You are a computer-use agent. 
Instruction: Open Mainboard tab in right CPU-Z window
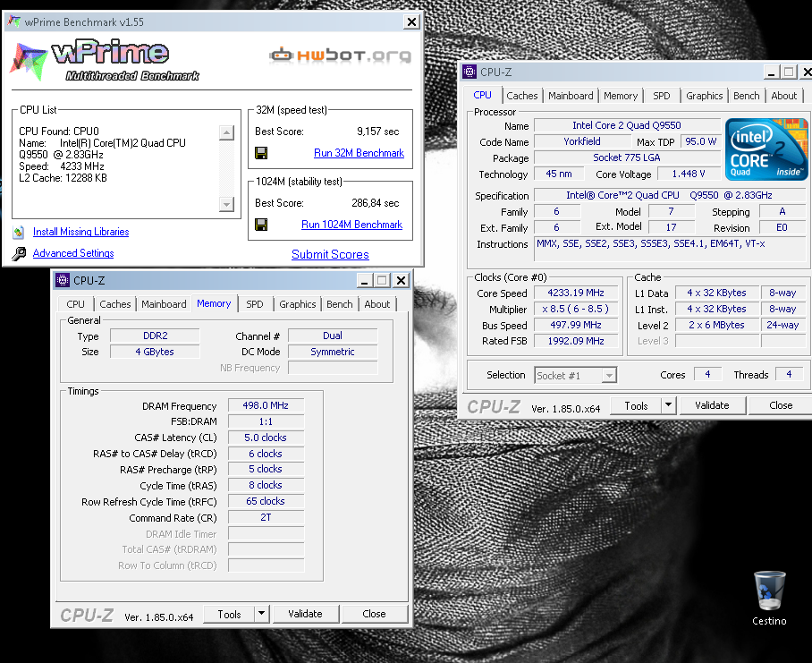(571, 96)
